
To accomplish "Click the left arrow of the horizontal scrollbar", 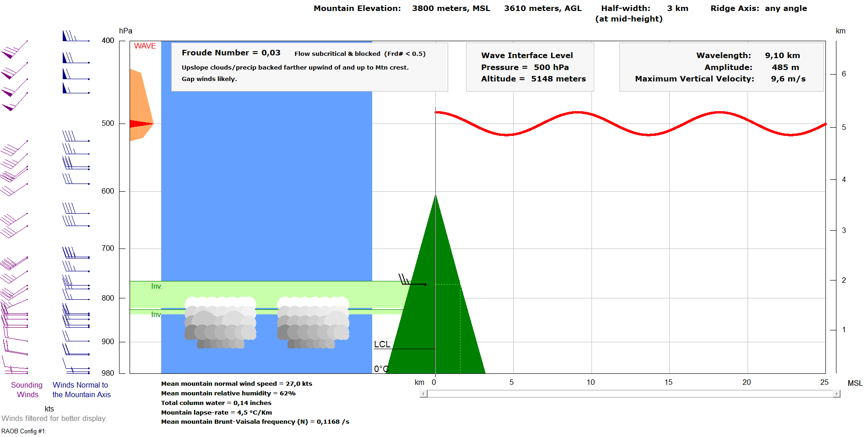I will (x=423, y=394).
